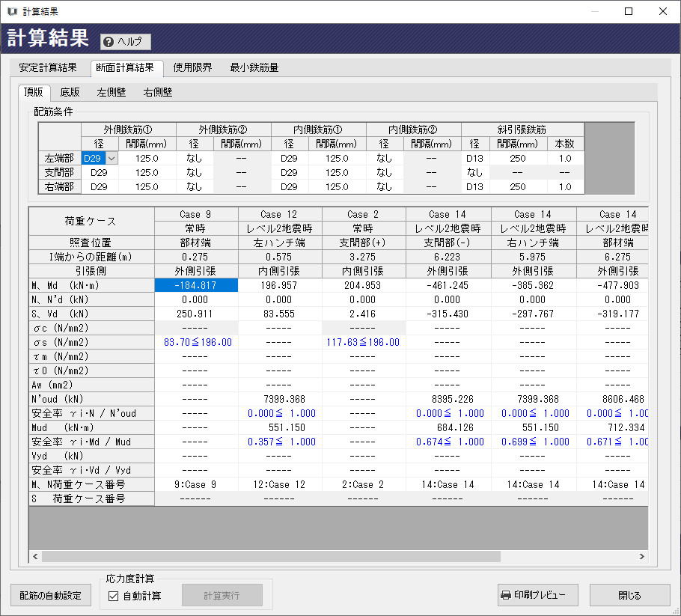The height and width of the screenshot is (616, 681).
Task: Click the Case 9 column header
Action: point(196,214)
